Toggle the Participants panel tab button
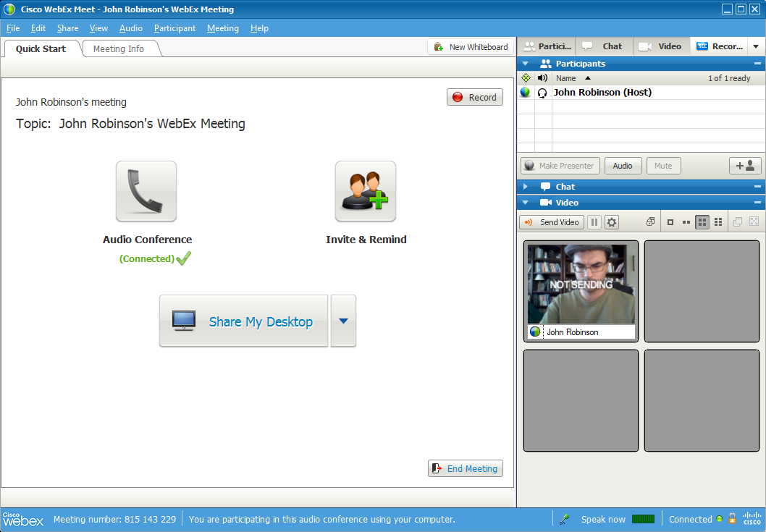 point(547,46)
